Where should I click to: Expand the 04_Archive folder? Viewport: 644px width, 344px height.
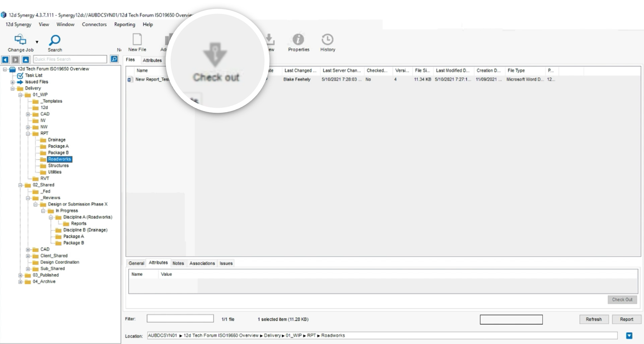point(20,282)
